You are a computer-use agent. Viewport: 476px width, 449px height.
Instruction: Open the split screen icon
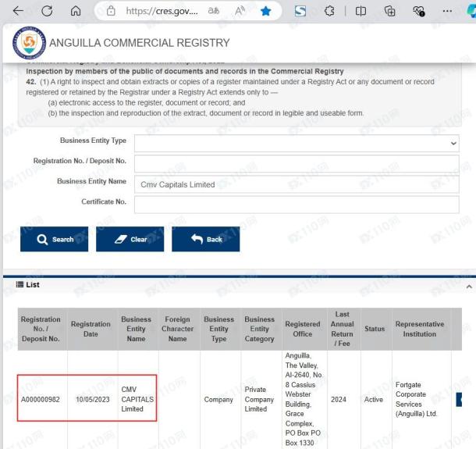coord(361,11)
